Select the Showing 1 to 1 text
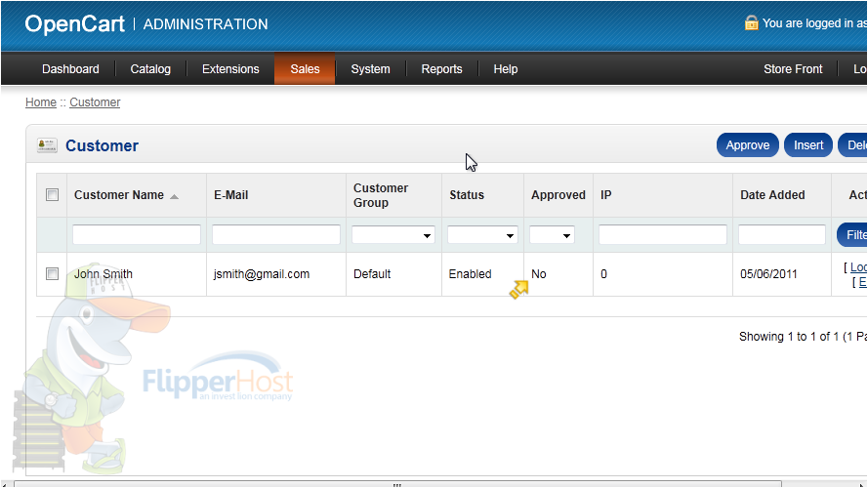868x488 pixels. pyautogui.click(x=803, y=337)
